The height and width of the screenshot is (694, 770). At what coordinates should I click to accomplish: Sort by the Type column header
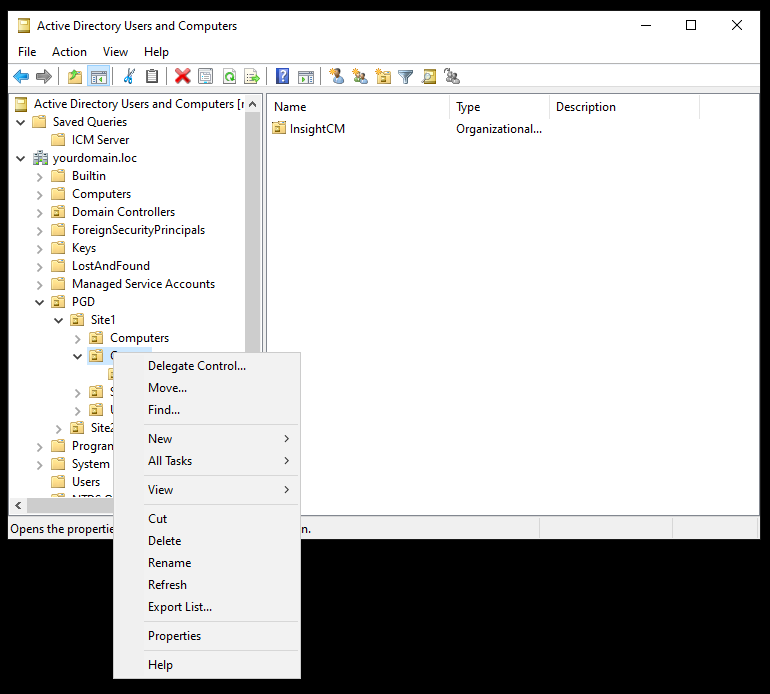pos(499,107)
